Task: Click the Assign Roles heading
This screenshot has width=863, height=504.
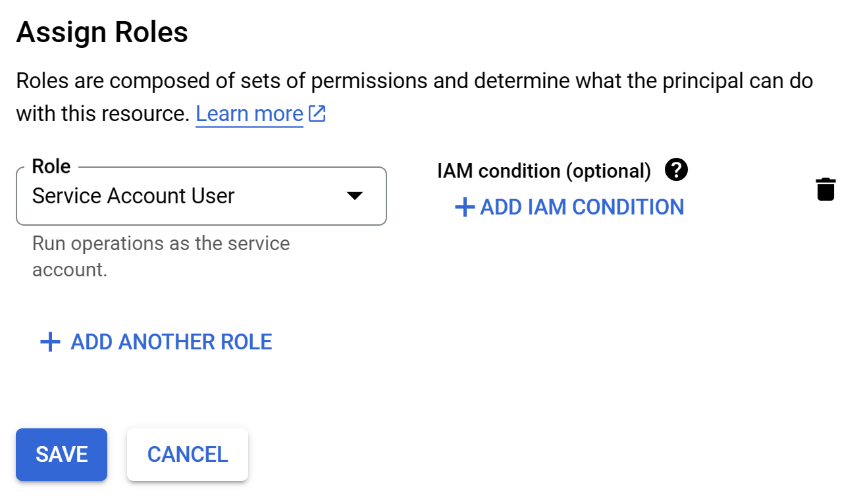Action: click(x=102, y=32)
